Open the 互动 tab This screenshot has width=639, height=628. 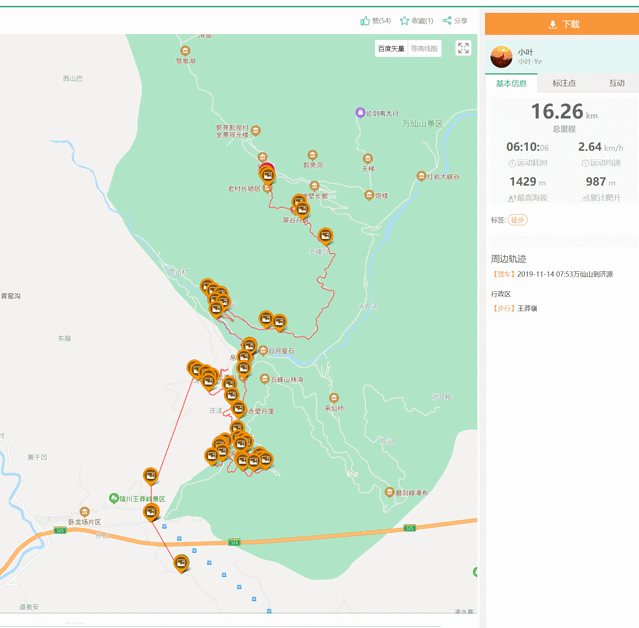point(616,83)
